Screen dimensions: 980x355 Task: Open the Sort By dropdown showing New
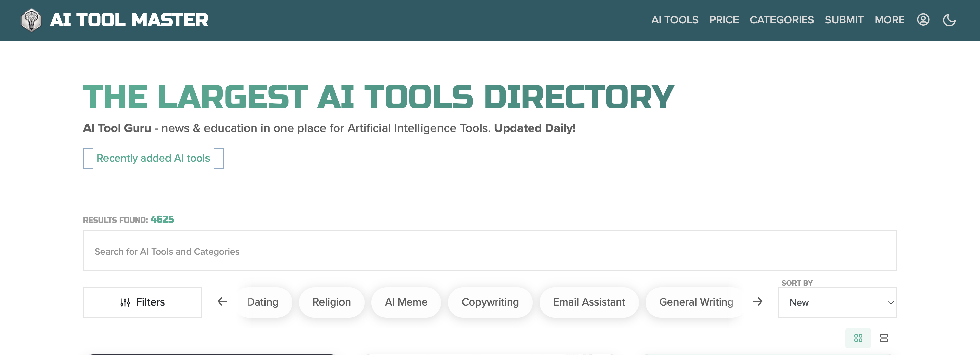pos(837,302)
